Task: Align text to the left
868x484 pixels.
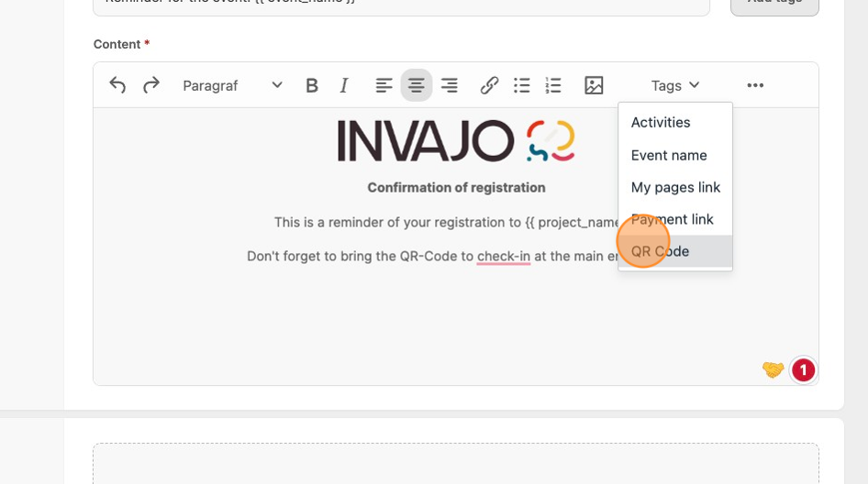Action: click(x=384, y=85)
